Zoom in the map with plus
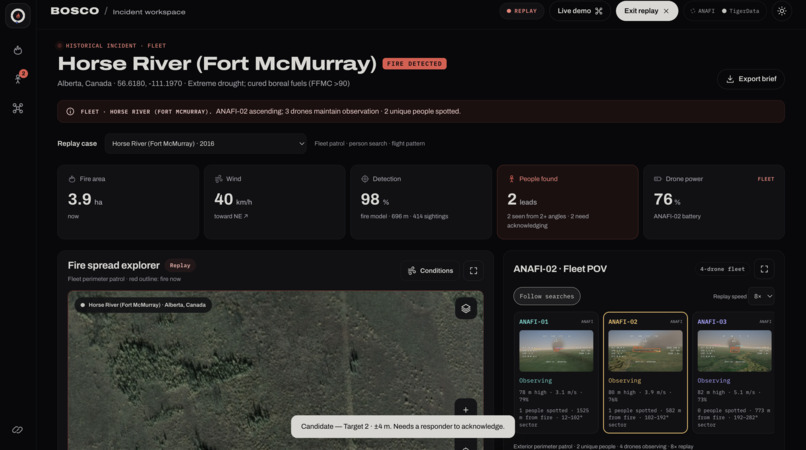806x450 pixels. 466,410
